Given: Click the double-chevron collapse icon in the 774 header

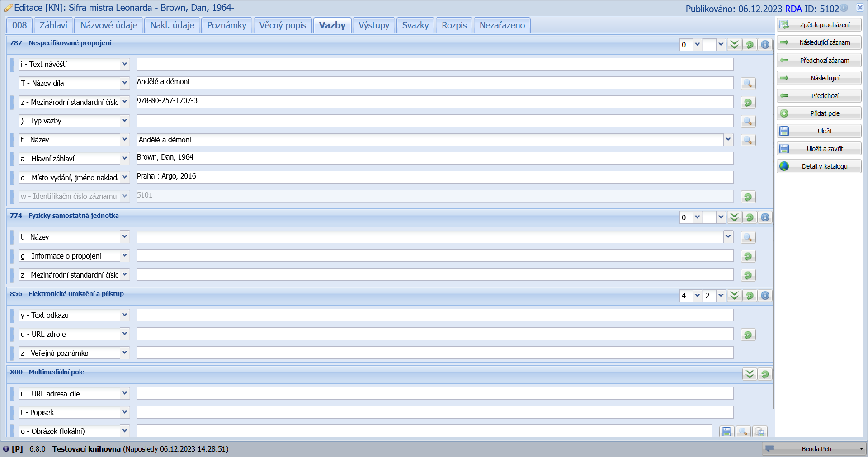Looking at the screenshot, I should click(734, 217).
